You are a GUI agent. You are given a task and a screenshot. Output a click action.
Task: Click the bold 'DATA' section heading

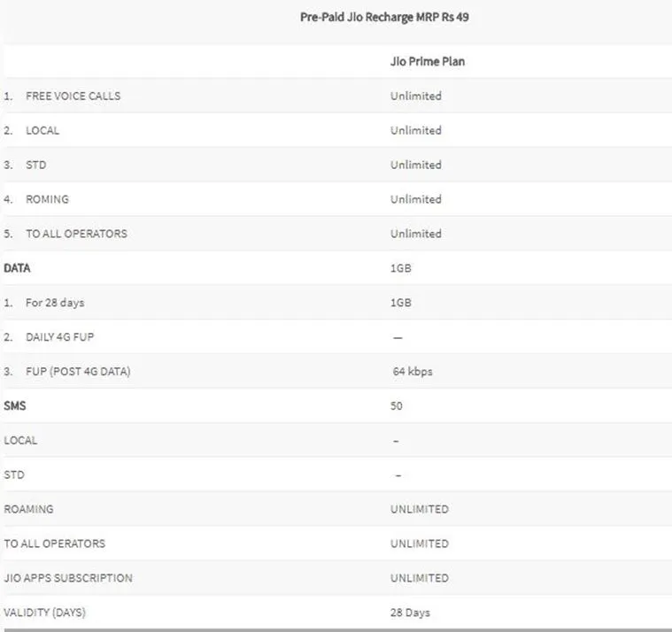click(17, 268)
